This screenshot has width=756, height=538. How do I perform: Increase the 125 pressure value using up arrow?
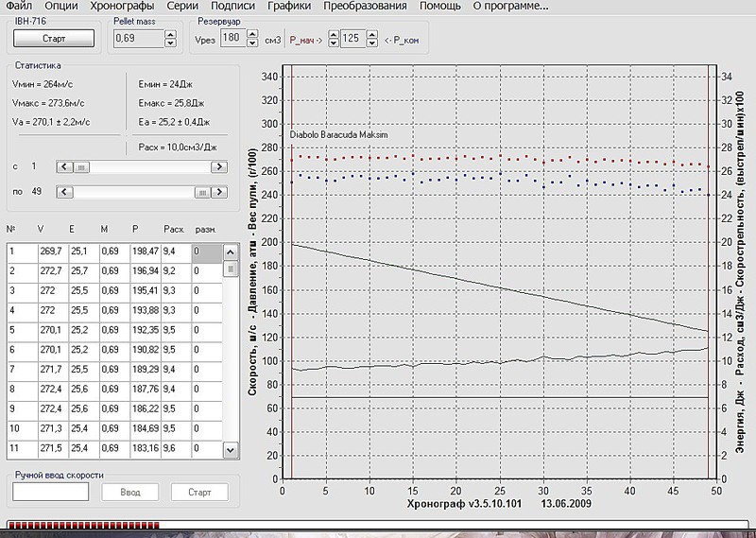(373, 34)
